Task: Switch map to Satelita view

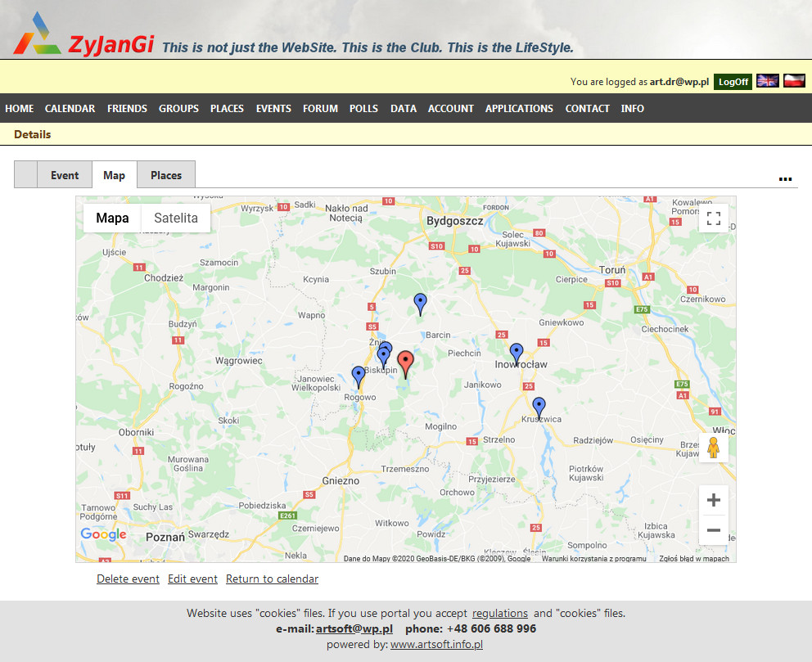Action: click(176, 218)
